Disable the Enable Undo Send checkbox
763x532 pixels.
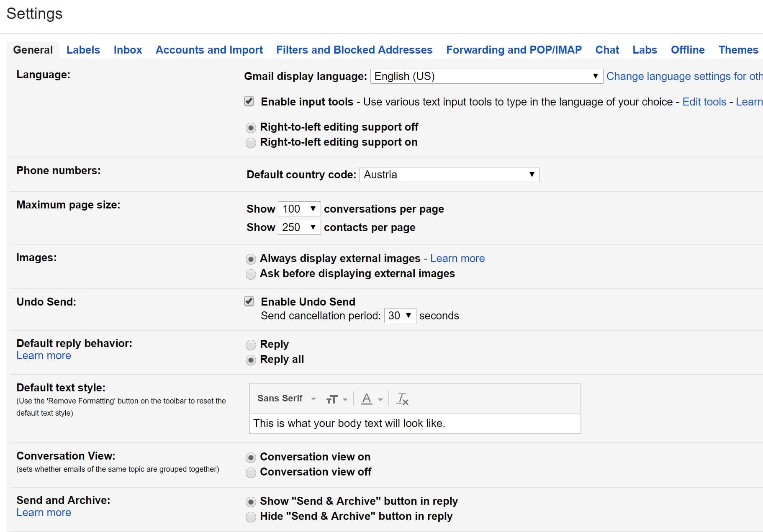(249, 301)
